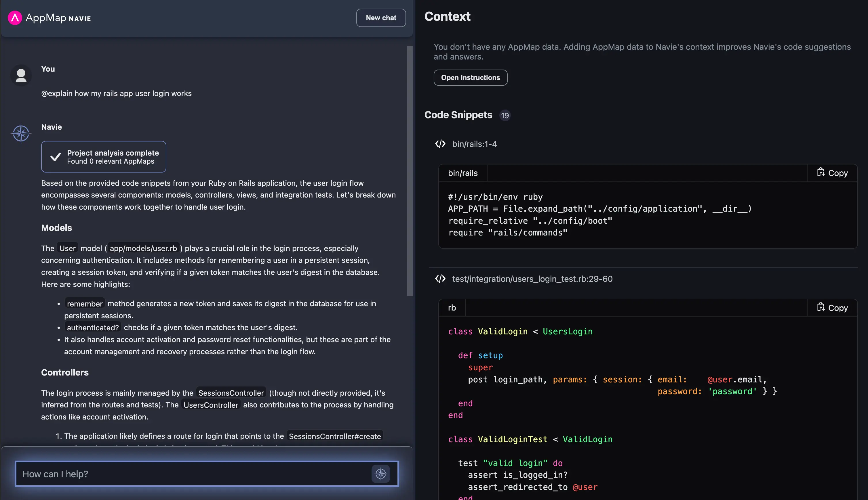The width and height of the screenshot is (868, 500).
Task: Click the user message '@explain how my rails app user login works'
Action: point(117,93)
